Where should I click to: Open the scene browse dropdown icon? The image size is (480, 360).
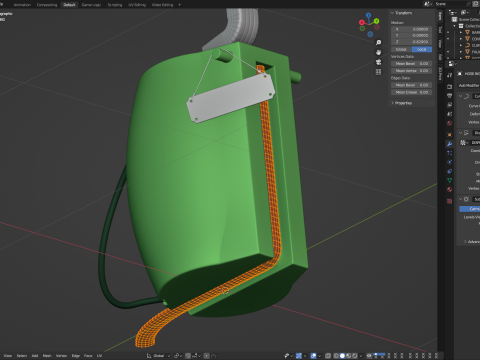click(428, 4)
